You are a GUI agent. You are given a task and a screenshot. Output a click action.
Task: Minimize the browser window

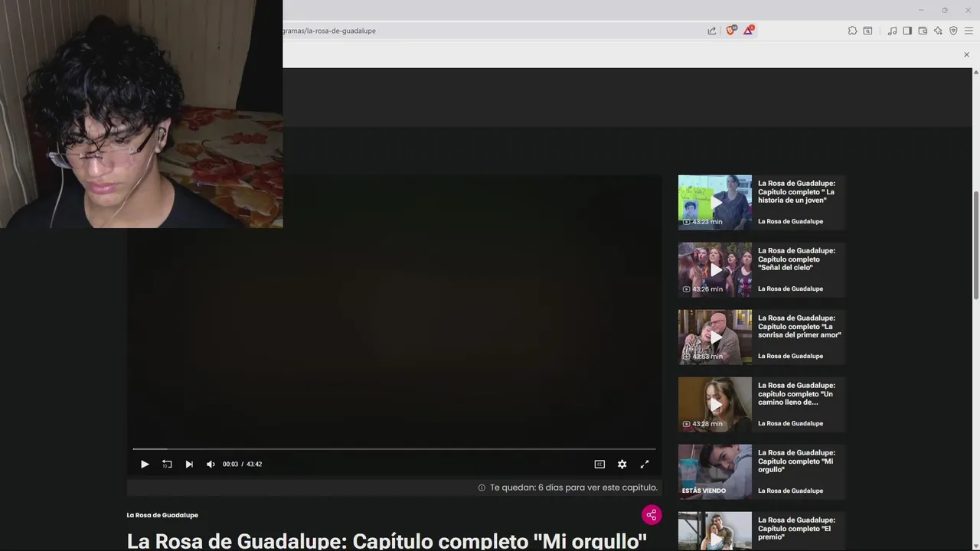[x=921, y=10]
